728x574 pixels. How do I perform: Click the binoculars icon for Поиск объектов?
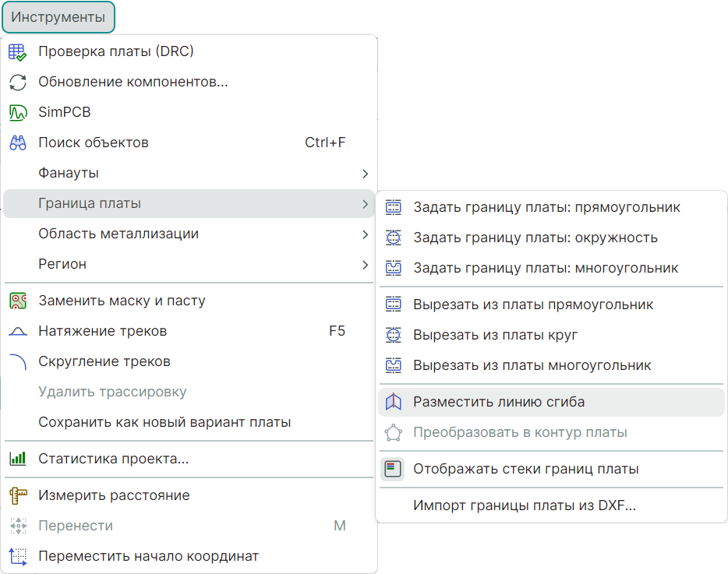[17, 143]
